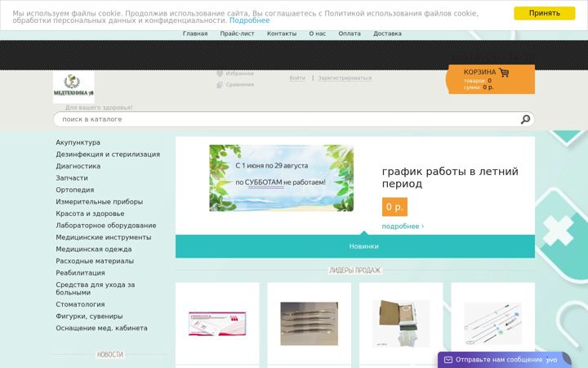Click the Лидеры продаж heading
This screenshot has width=588, height=368.
pyautogui.click(x=354, y=271)
